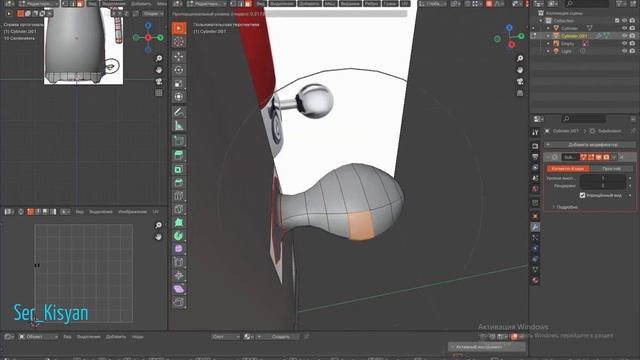Toggle camera view in main viewport

(520, 82)
